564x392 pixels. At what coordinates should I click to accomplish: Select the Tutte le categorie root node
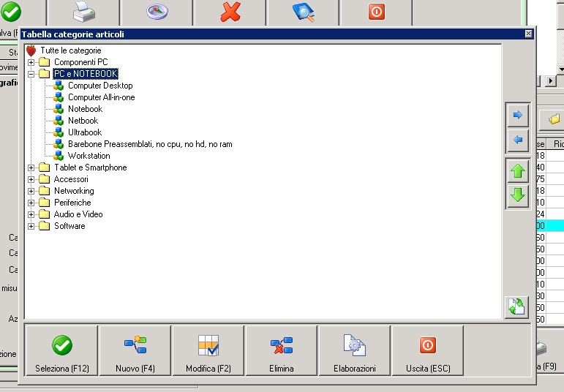pyautogui.click(x=70, y=50)
